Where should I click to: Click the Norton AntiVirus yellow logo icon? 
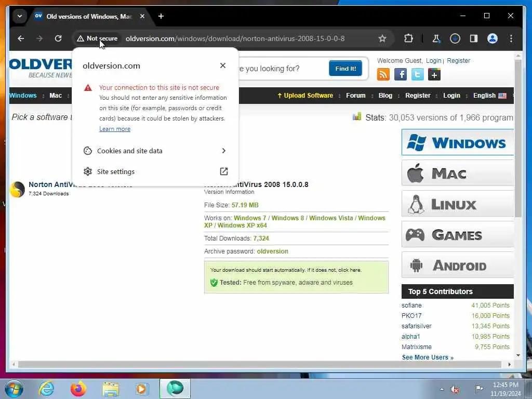[x=17, y=189]
